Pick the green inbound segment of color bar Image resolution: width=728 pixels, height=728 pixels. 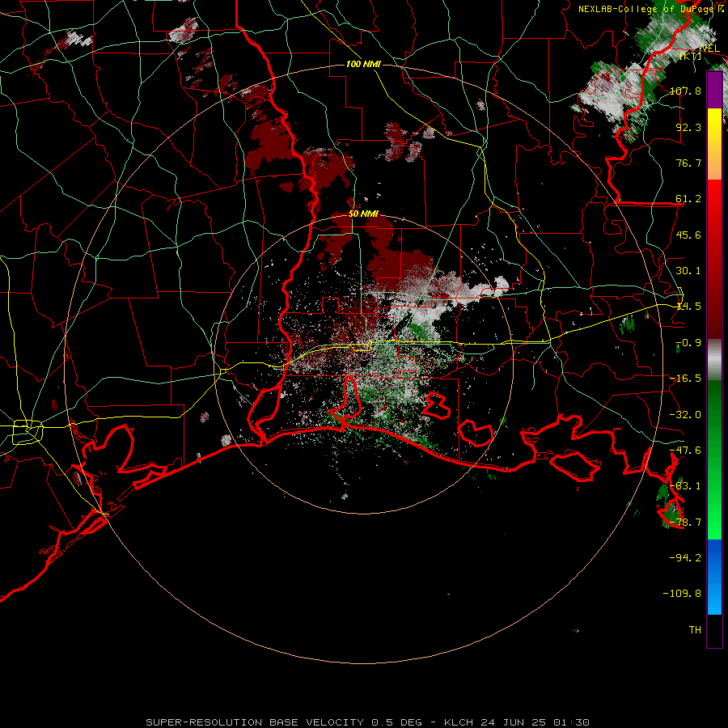[714, 459]
